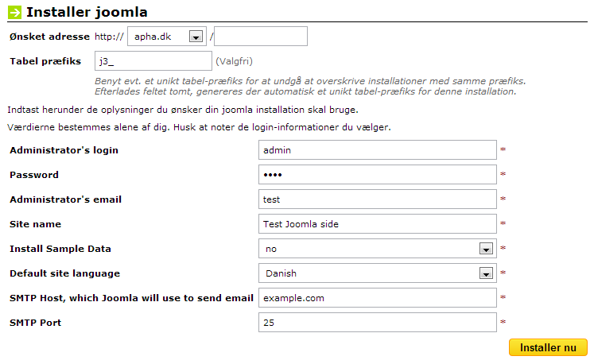Click the SMTP Port field with value 25

tap(377, 323)
